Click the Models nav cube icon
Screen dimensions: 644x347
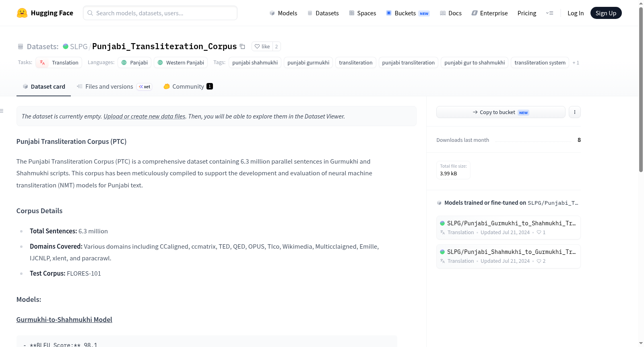pos(272,13)
